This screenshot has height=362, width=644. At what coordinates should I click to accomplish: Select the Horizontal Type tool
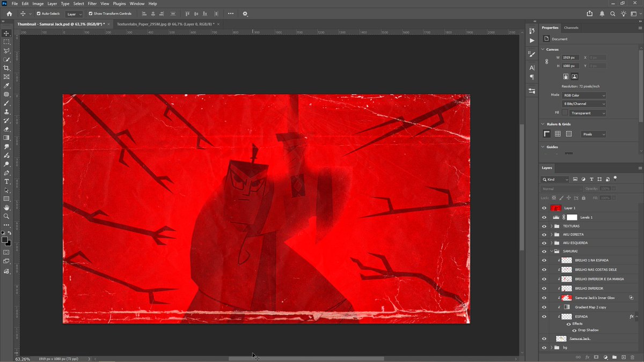pos(6,181)
